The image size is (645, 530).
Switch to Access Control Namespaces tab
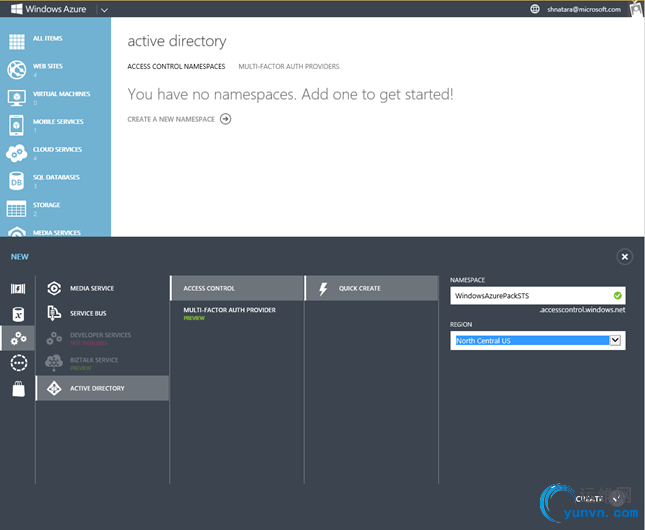click(176, 66)
